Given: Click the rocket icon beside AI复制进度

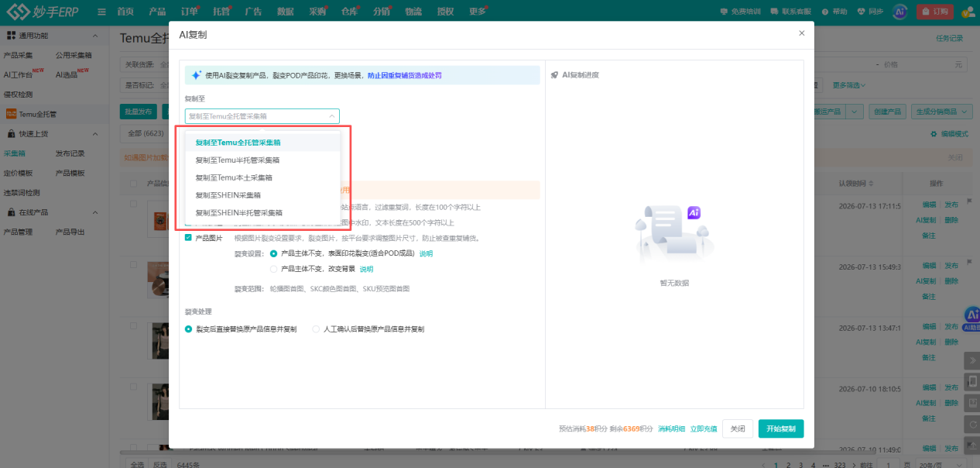Looking at the screenshot, I should 554,75.
